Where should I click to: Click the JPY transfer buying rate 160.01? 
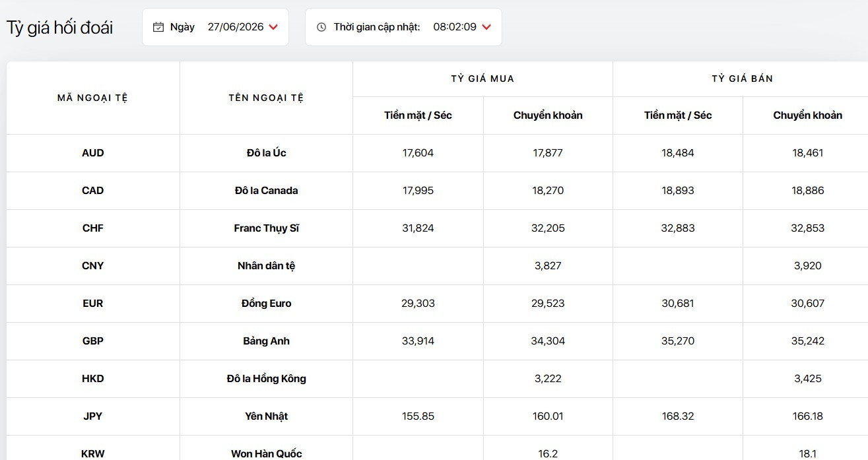click(548, 416)
